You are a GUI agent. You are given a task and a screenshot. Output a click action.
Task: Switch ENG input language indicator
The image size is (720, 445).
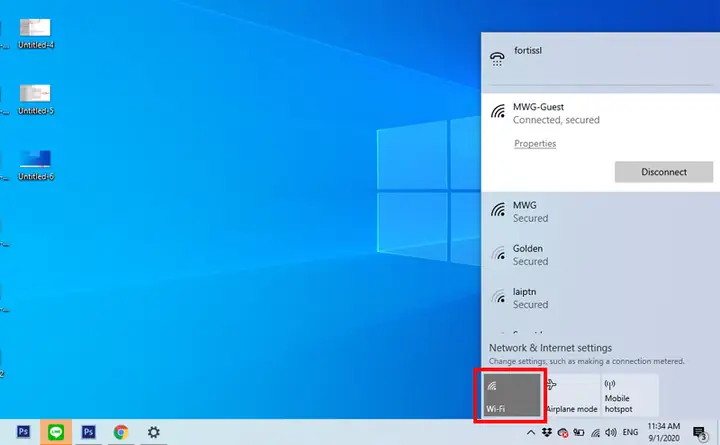click(x=630, y=432)
